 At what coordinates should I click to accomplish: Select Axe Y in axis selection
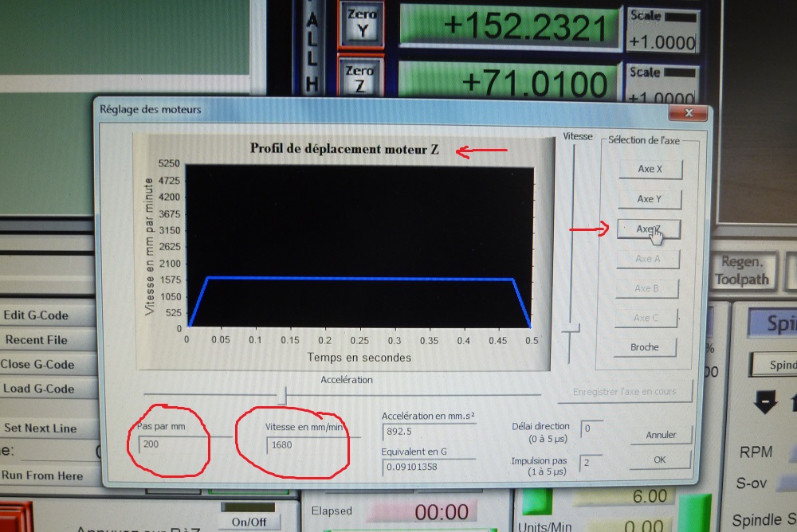(x=649, y=199)
